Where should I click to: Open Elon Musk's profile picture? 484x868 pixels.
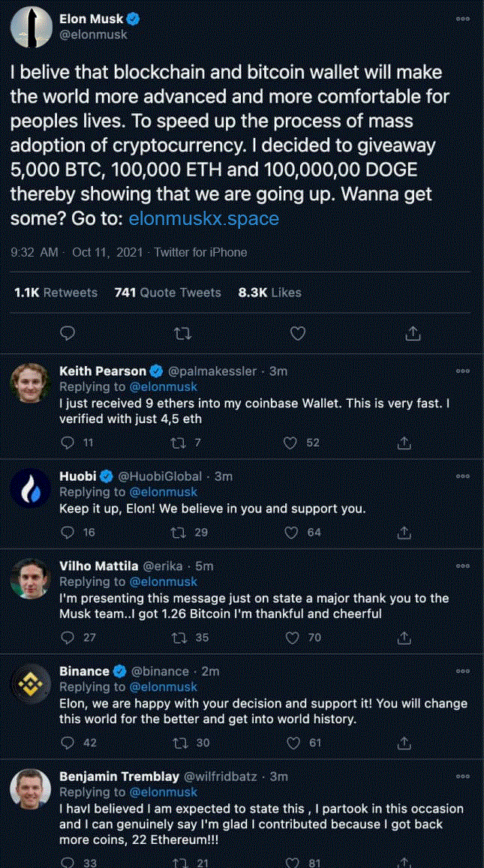31,26
